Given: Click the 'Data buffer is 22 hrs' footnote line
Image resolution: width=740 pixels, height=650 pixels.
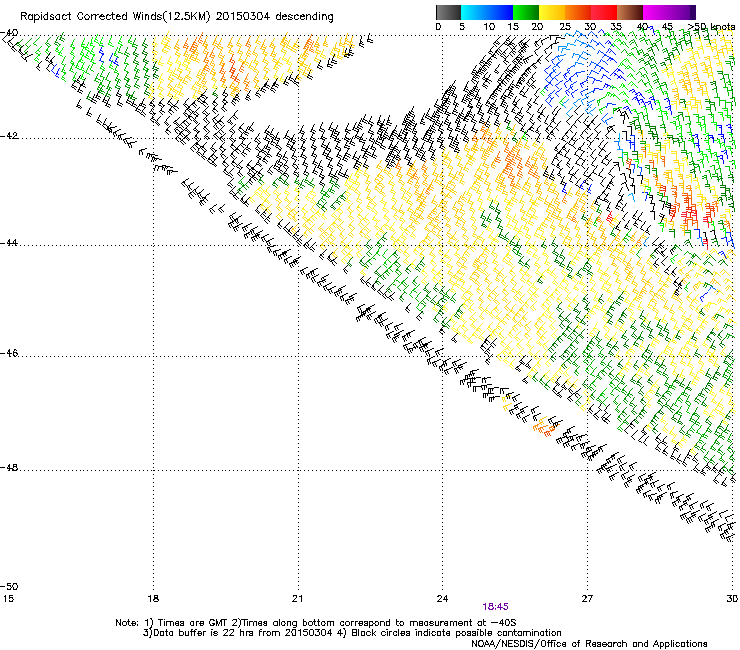Looking at the screenshot, I should (352, 633).
